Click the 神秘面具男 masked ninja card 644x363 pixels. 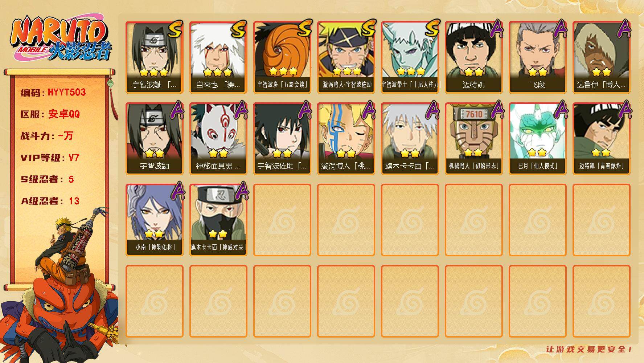218,139
